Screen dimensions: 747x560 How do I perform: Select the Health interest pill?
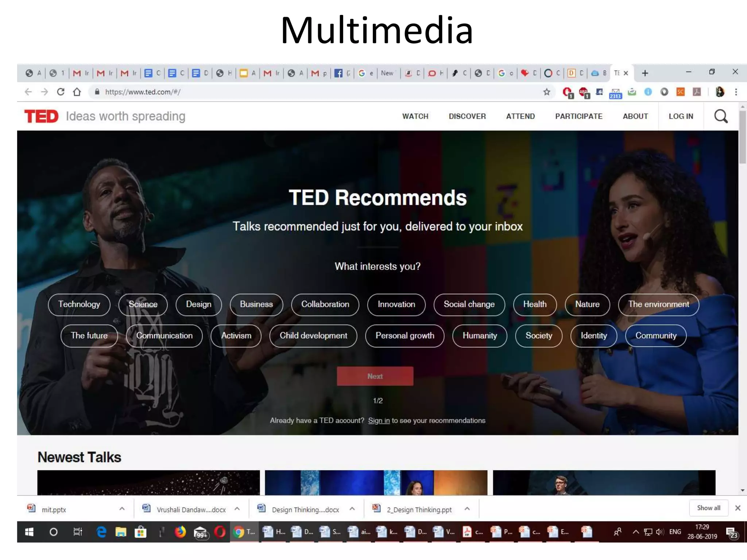pos(535,304)
